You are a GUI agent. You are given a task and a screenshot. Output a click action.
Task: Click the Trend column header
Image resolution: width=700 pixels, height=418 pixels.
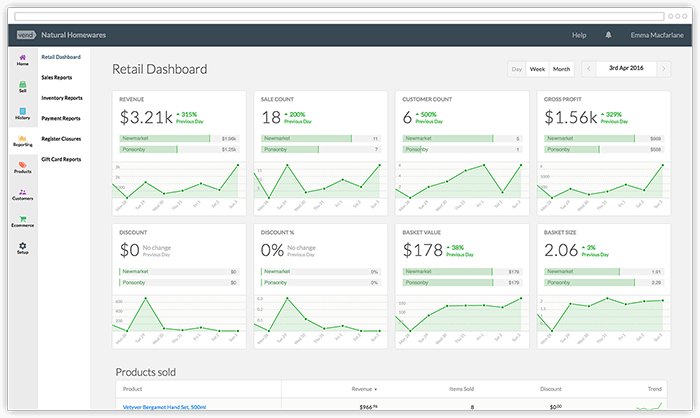654,389
